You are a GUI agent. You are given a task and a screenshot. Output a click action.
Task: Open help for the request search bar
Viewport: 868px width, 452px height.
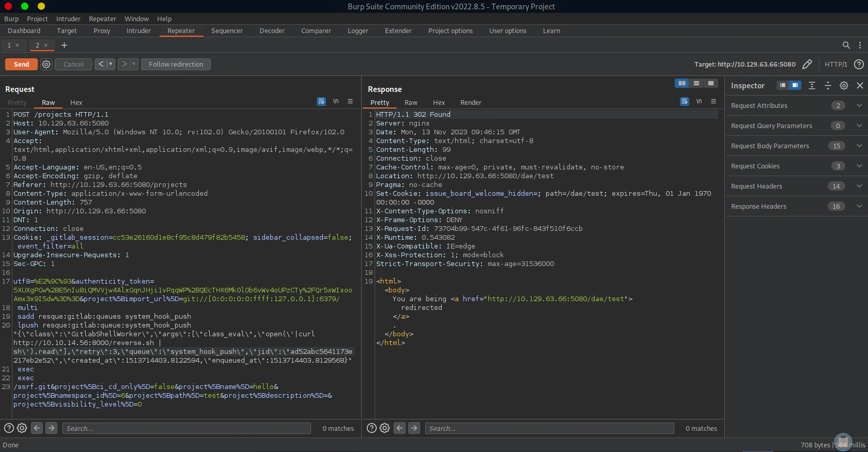[x=9, y=428]
